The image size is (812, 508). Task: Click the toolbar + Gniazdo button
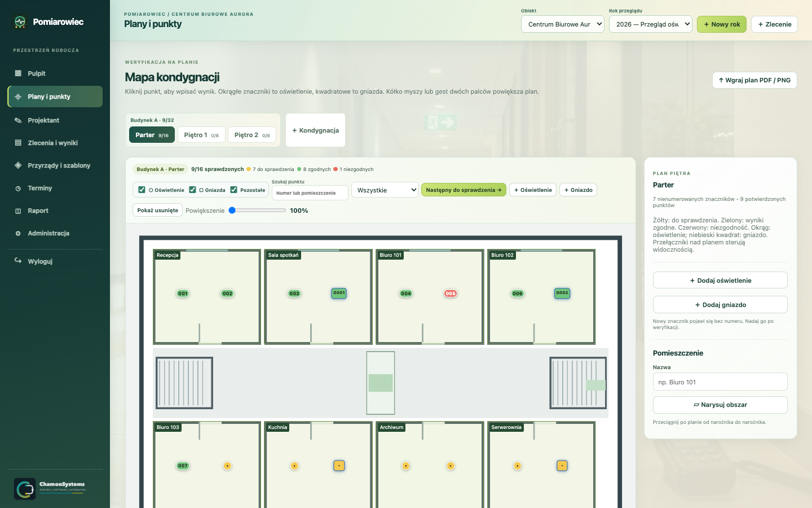[578, 190]
